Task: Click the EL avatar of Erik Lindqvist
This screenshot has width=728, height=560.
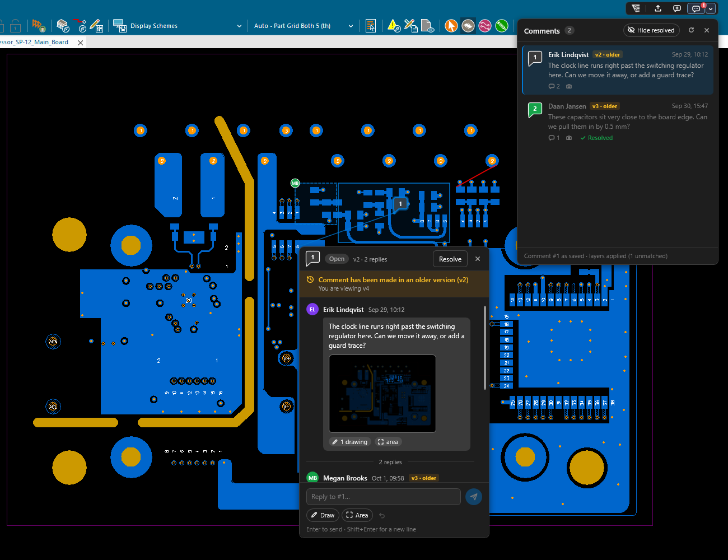Action: pos(312,309)
